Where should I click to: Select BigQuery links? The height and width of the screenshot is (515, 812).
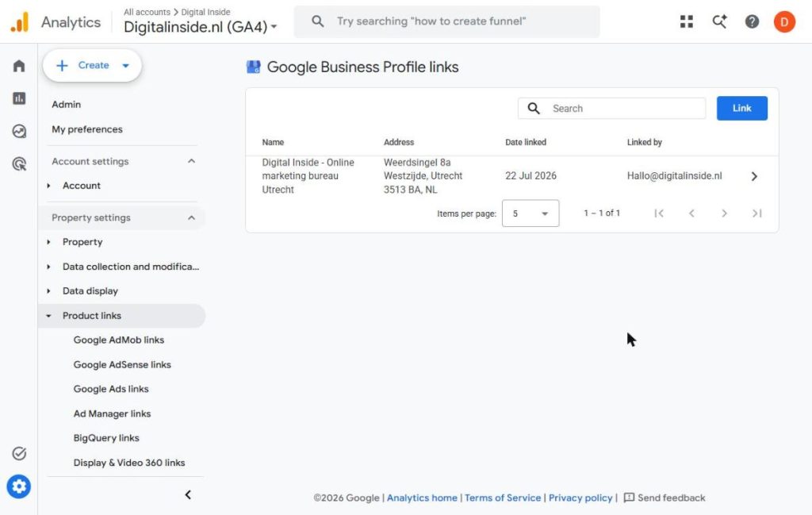[106, 438]
